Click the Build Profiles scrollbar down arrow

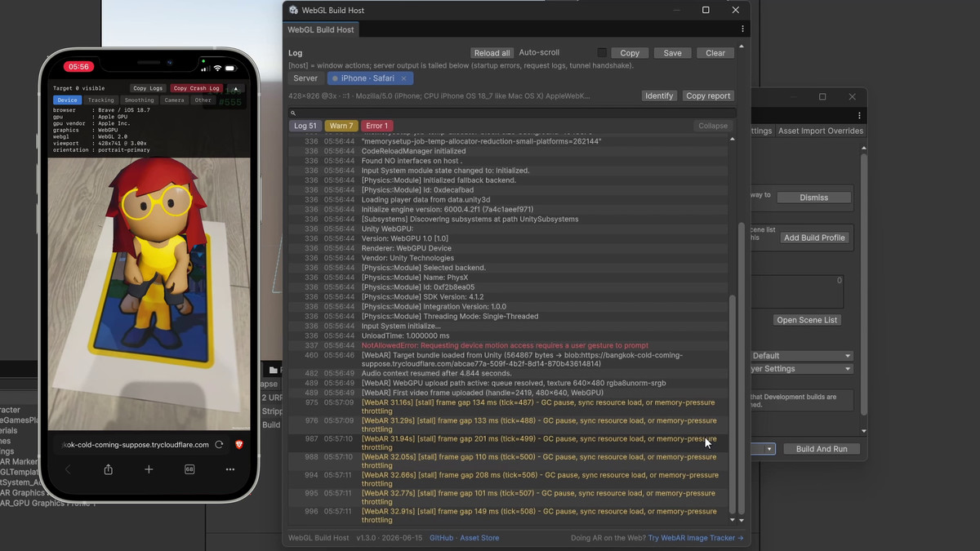pos(864,431)
